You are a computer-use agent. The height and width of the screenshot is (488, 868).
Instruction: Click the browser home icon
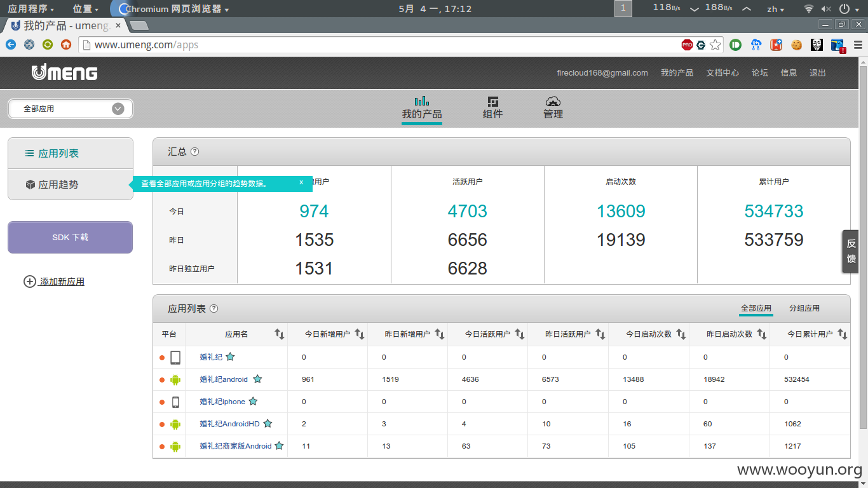[x=66, y=44]
